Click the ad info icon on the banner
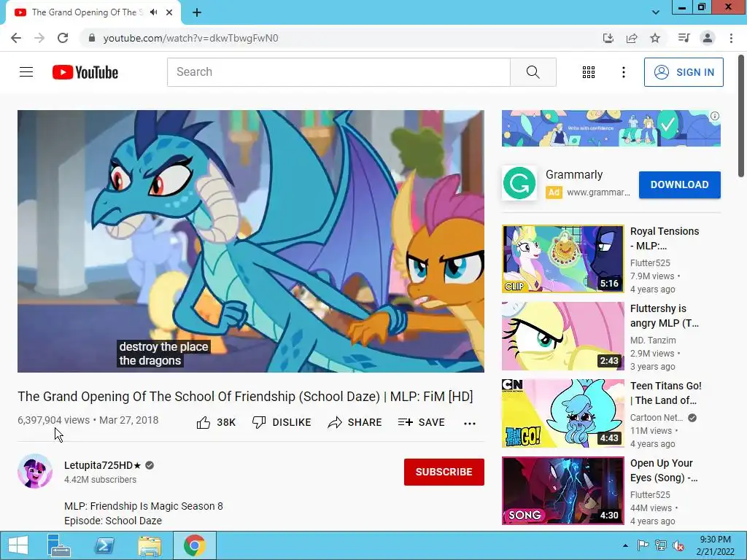747x560 pixels. click(715, 116)
